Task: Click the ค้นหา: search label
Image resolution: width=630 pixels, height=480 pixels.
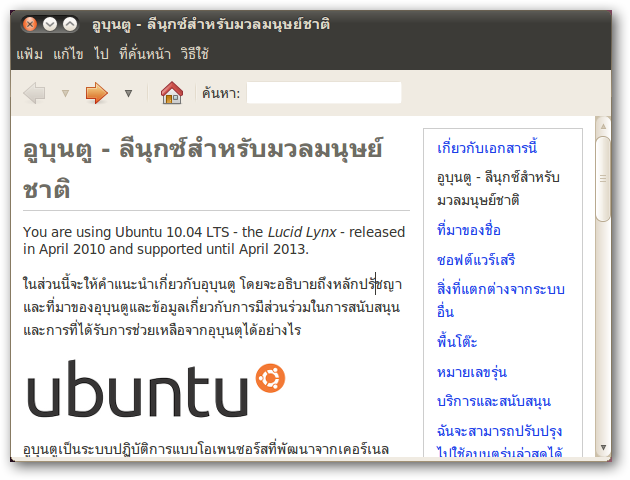Action: click(x=221, y=93)
